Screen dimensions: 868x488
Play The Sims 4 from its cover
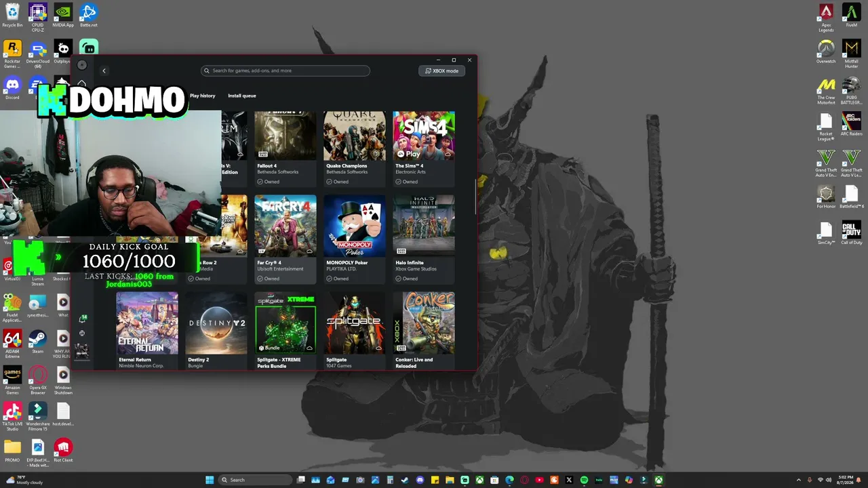[x=424, y=136]
